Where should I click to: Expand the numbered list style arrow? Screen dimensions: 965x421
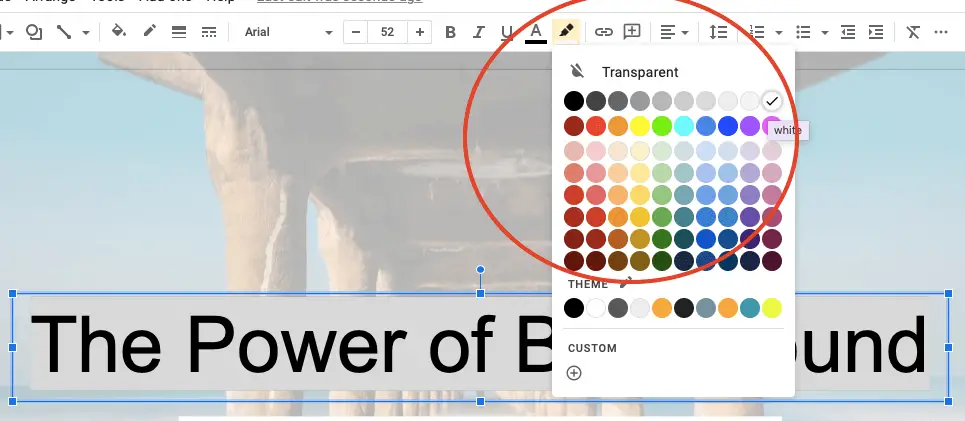click(779, 32)
